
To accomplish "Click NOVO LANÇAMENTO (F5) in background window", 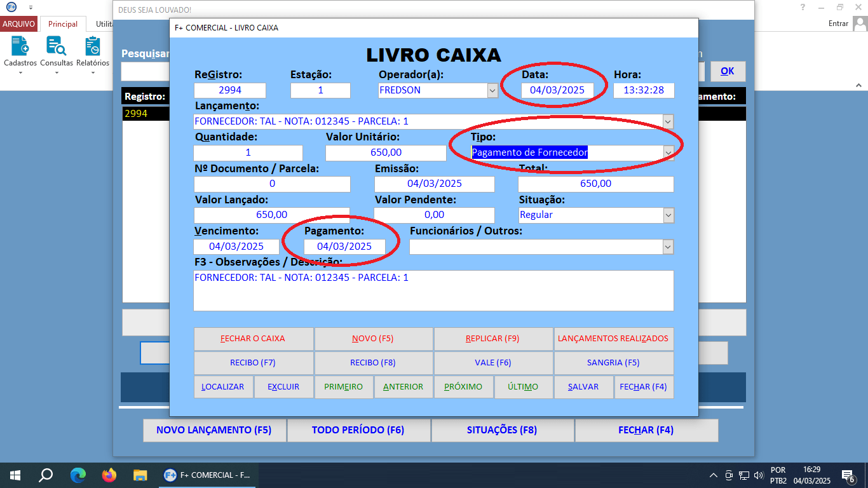I will click(214, 430).
